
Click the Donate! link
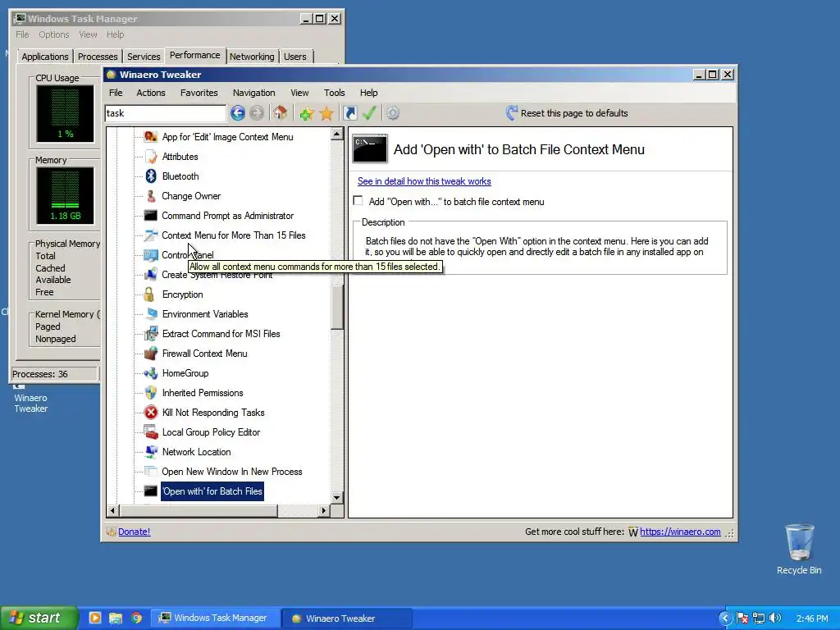point(134,532)
